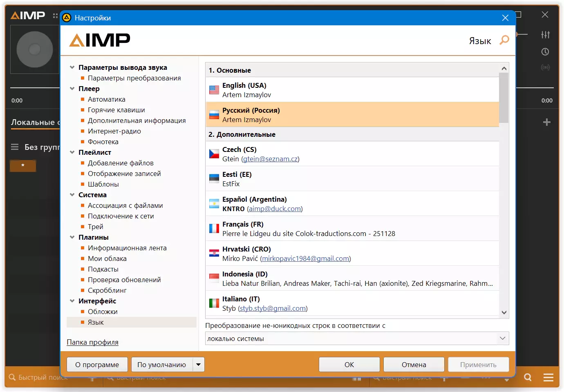Click the Настройки title bar AIMP icon
Image resolution: width=564 pixels, height=392 pixels.
[67, 18]
